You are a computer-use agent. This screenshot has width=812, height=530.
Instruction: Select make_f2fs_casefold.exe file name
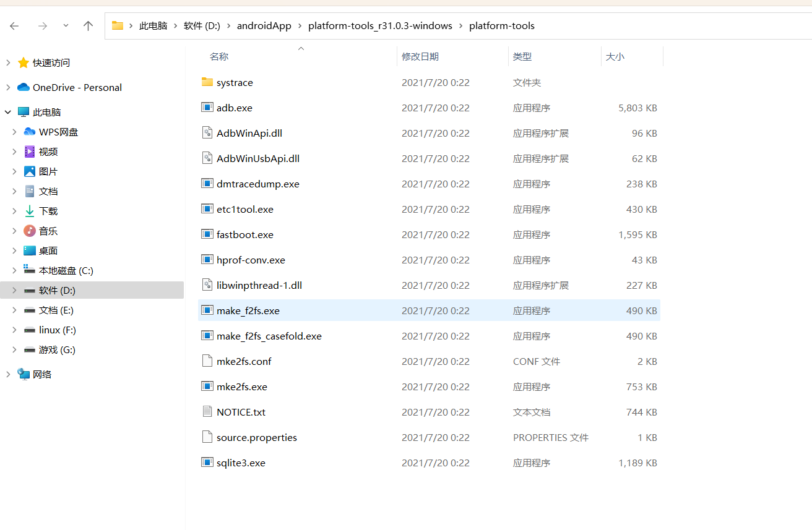(269, 336)
